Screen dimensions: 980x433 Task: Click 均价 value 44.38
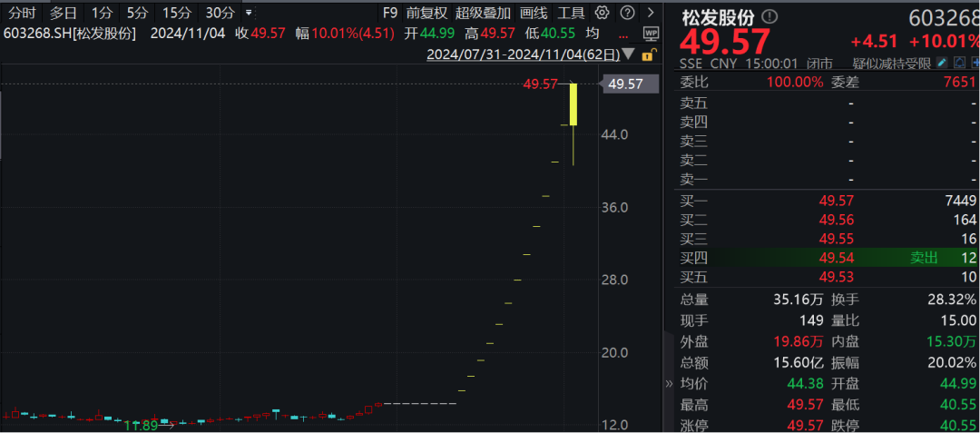click(807, 384)
